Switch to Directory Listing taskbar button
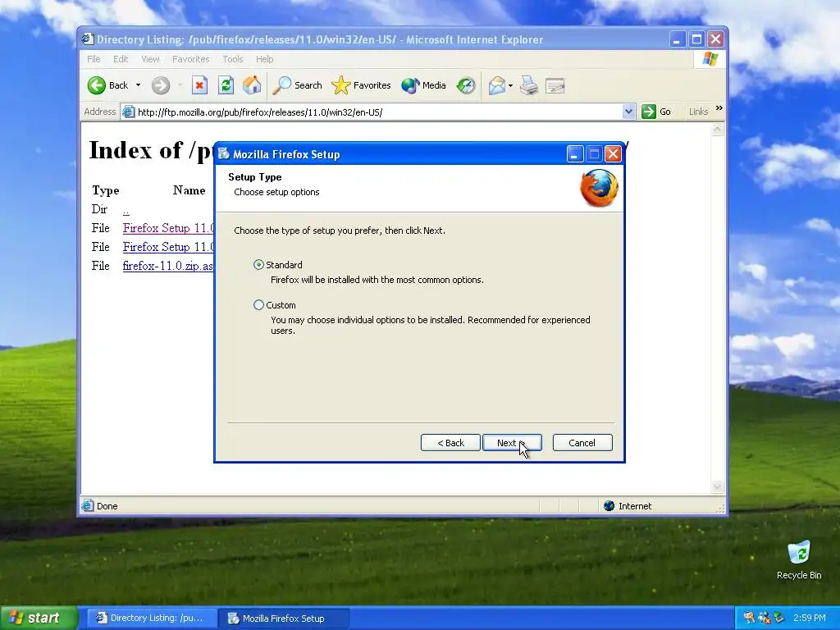Viewport: 840px width, 630px height. 152,618
